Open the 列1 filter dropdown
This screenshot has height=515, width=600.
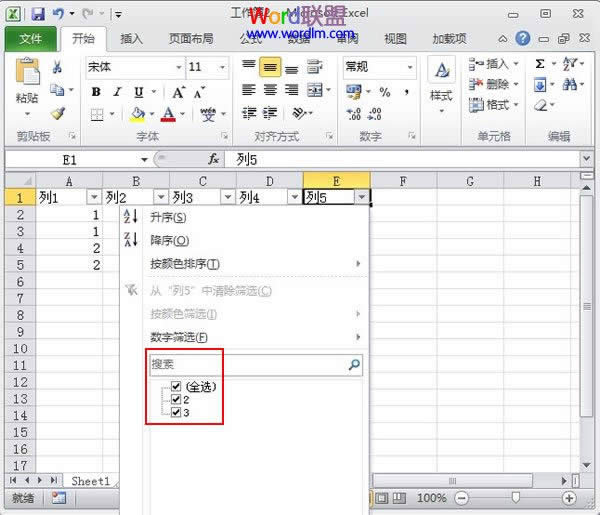click(94, 197)
